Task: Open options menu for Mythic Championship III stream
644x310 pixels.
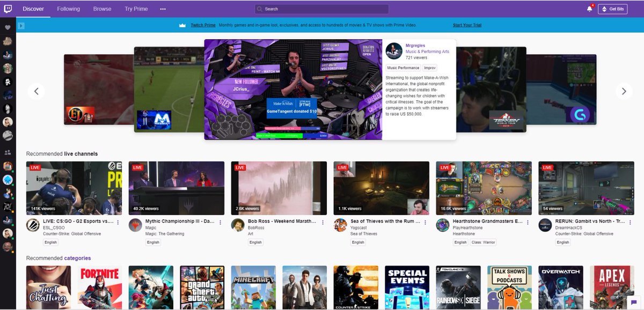Action: tap(222, 222)
